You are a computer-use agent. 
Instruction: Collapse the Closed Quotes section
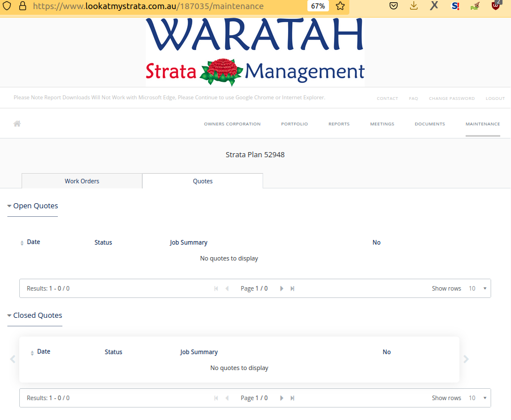click(35, 316)
